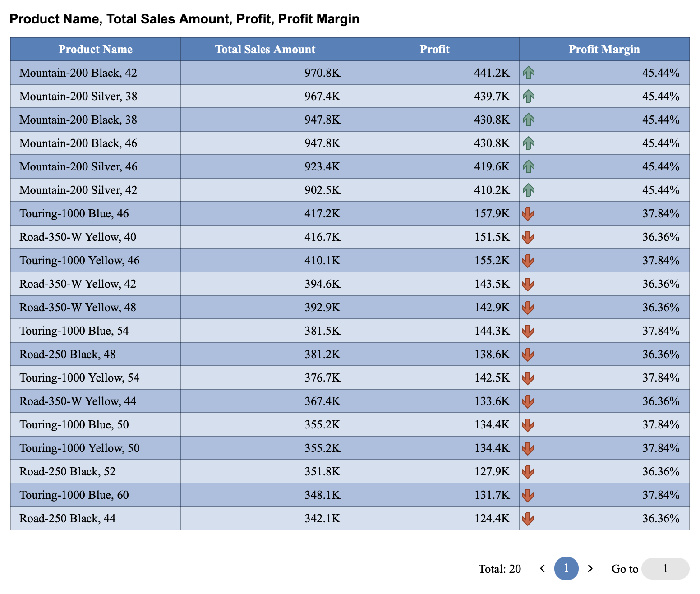The image size is (700, 594).
Task: Click green up arrow for Mountain-200 Silver, 38
Action: pos(529,96)
